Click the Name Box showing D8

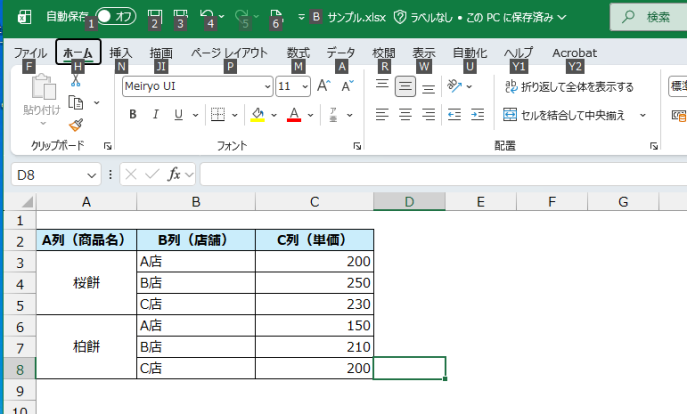(52, 174)
